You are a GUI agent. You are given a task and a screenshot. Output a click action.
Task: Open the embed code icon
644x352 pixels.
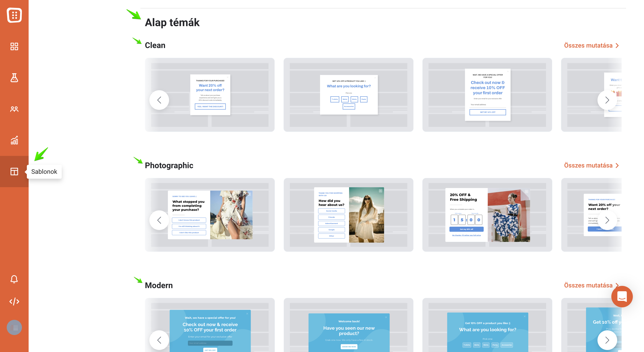pyautogui.click(x=14, y=302)
